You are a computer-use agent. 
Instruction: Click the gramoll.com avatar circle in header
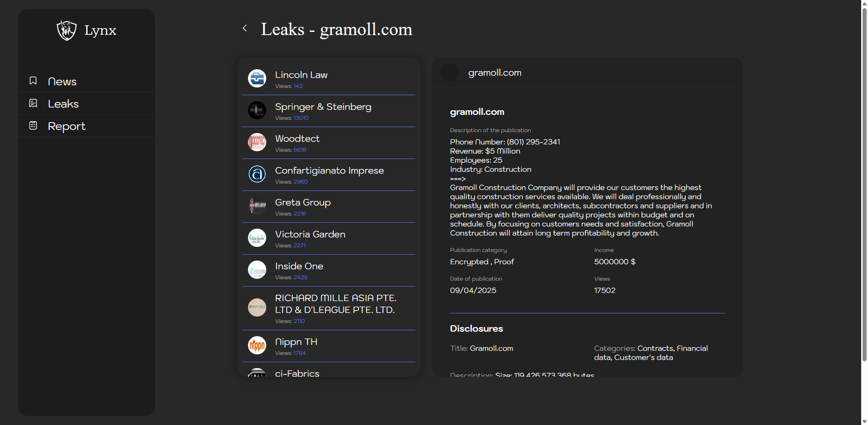click(x=450, y=73)
